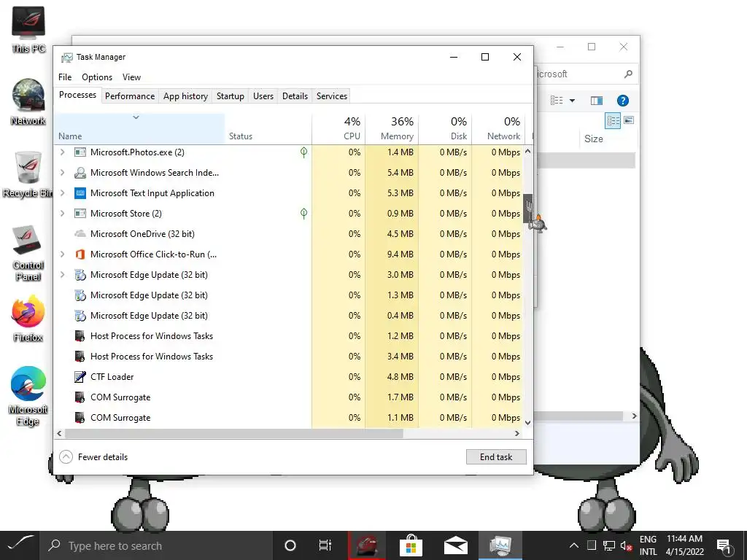This screenshot has width=747, height=560.
Task: Open view options dropdown in Explorer window
Action: click(x=572, y=101)
